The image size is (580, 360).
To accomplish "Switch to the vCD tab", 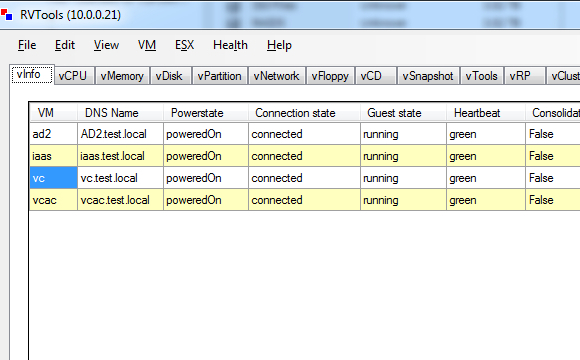I will [x=375, y=76].
